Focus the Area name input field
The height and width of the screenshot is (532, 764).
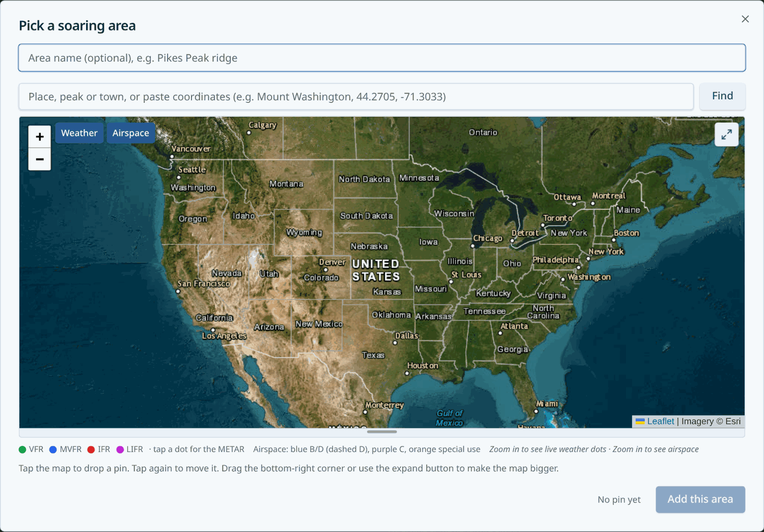[x=382, y=58]
